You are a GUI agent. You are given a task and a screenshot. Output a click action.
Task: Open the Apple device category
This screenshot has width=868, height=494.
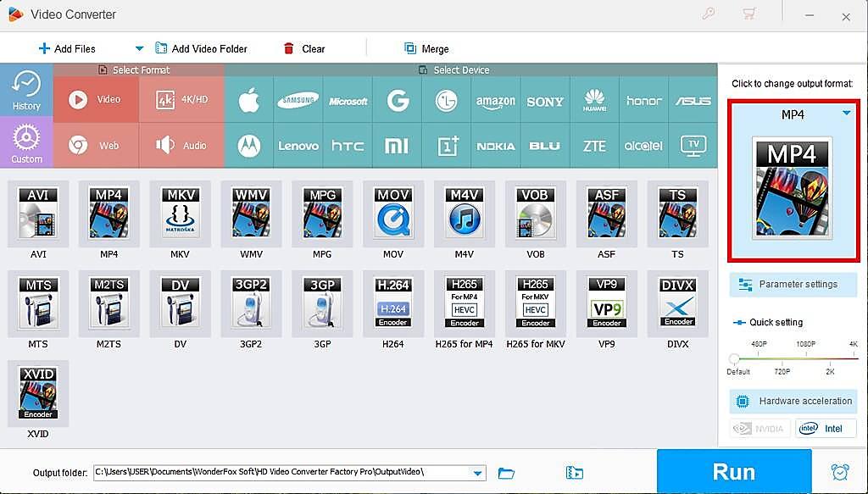(249, 100)
